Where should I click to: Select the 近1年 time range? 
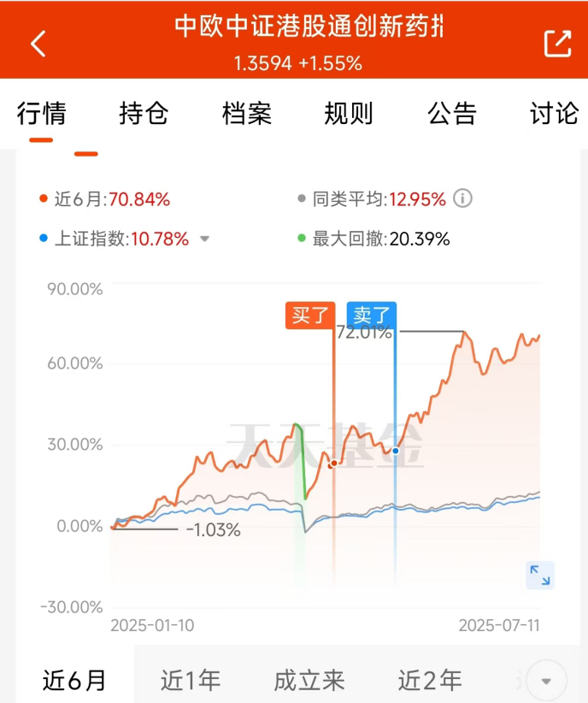click(x=191, y=681)
